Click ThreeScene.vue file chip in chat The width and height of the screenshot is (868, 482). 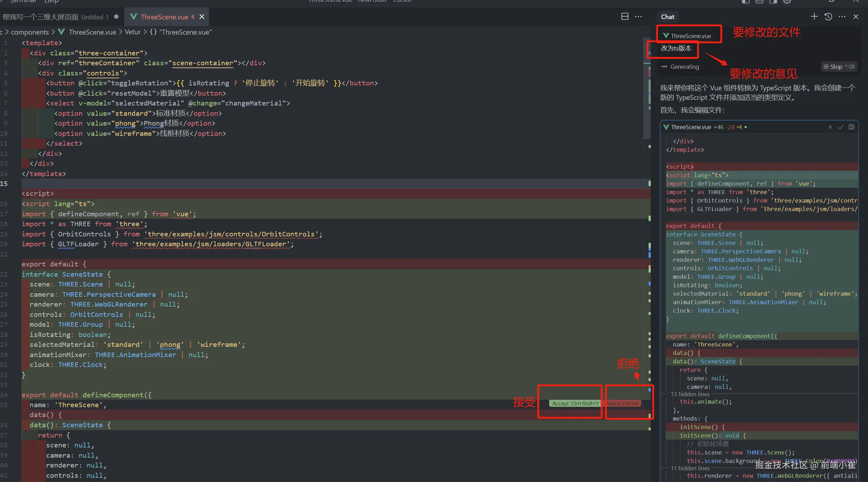[x=687, y=36]
